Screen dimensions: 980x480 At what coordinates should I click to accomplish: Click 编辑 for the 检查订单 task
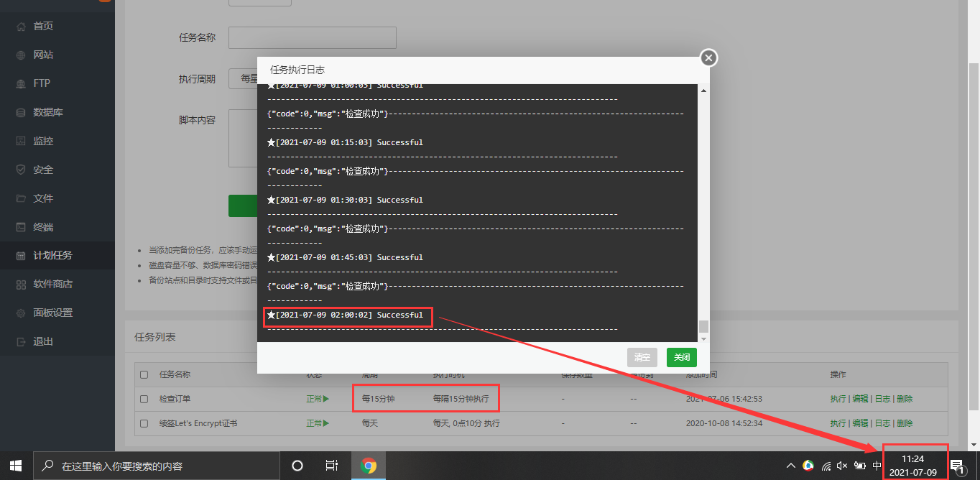click(x=860, y=399)
